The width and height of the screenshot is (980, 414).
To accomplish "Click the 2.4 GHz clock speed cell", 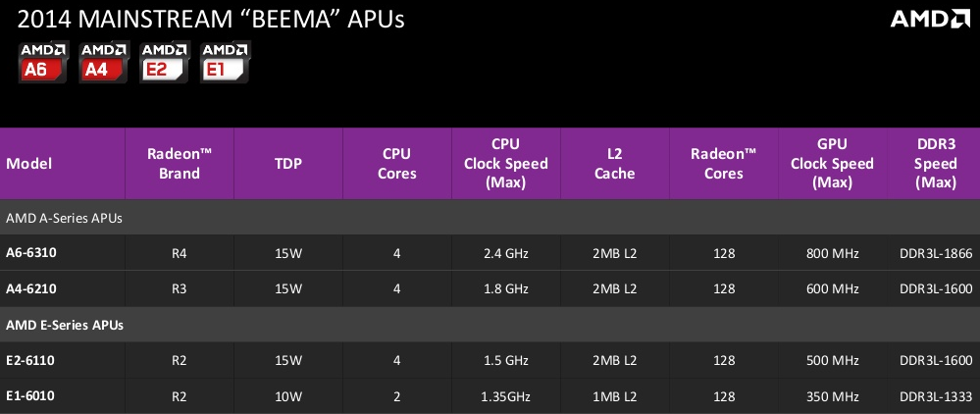I will pyautogui.click(x=505, y=253).
